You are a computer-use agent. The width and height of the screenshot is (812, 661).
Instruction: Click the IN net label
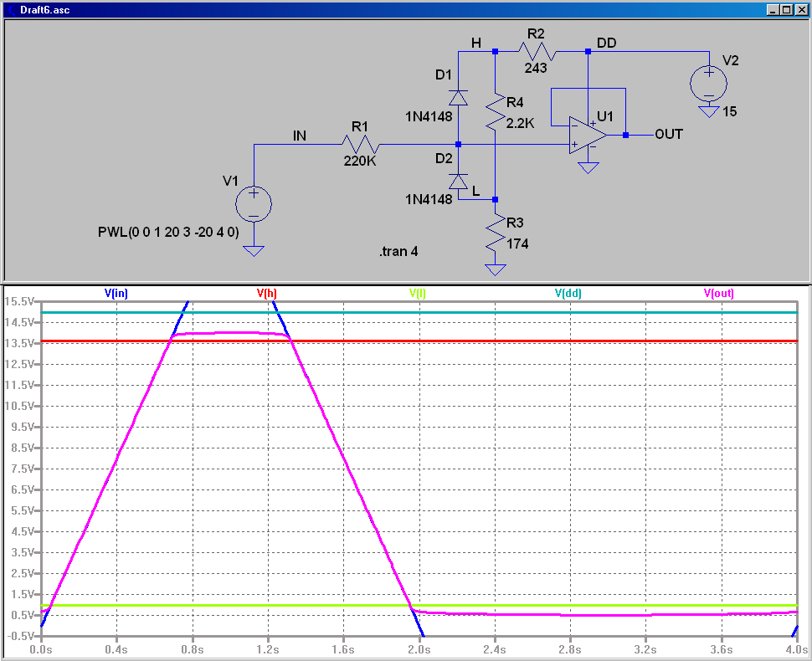pyautogui.click(x=300, y=136)
